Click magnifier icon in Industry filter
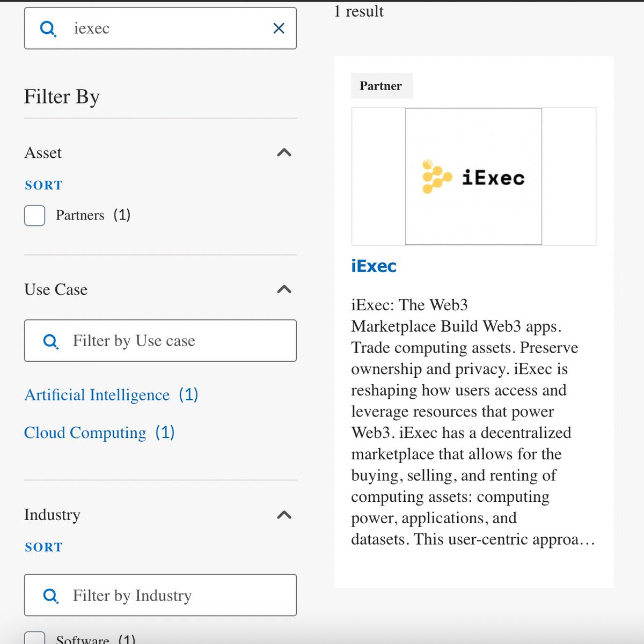 (x=51, y=596)
